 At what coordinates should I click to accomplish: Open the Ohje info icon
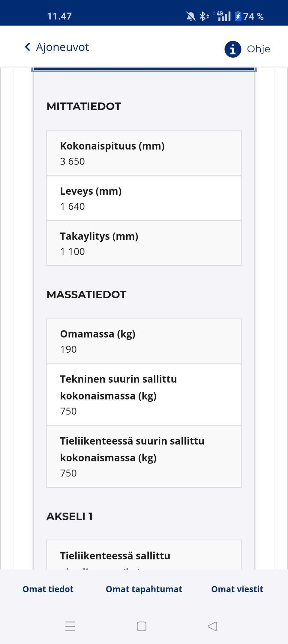coord(233,49)
